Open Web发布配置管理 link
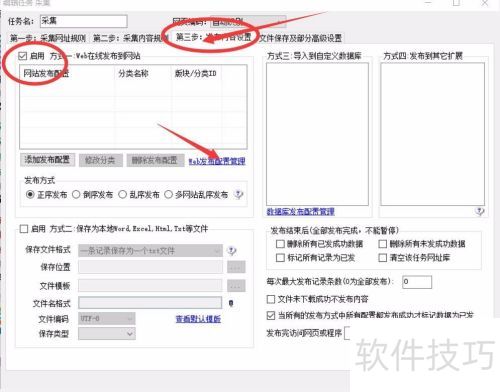Image resolution: width=500 pixels, height=392 pixels. pyautogui.click(x=217, y=161)
